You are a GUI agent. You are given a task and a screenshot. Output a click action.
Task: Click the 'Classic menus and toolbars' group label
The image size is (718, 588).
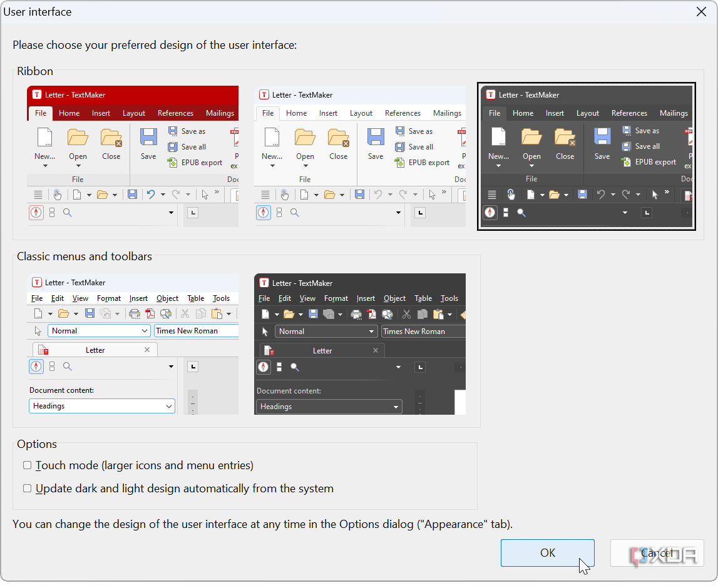click(x=85, y=256)
